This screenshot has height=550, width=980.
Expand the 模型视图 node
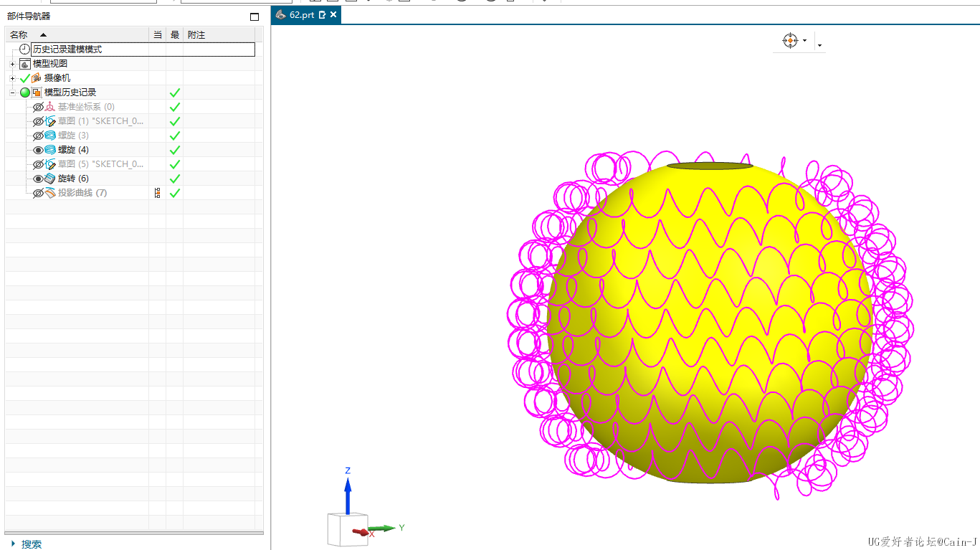point(12,64)
